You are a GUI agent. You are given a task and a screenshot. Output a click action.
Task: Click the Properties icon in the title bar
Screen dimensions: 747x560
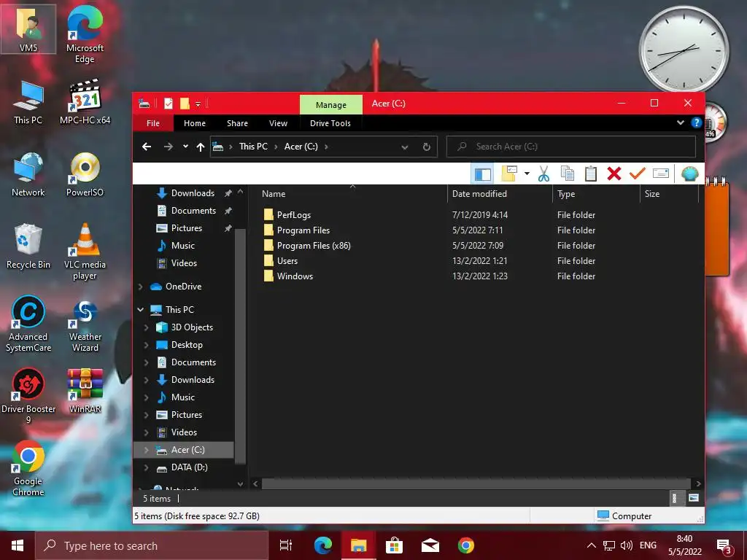(x=169, y=104)
